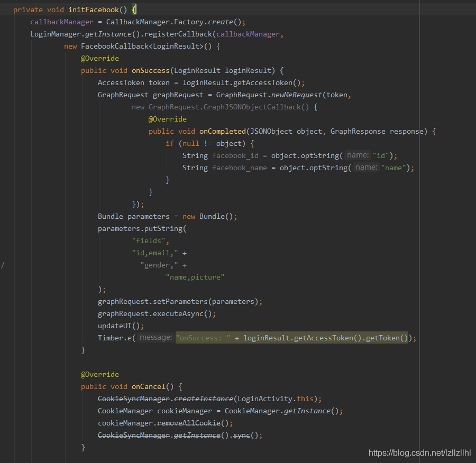Screen dimensions: 476x463
Task: Click the onCancel method name
Action: point(149,386)
